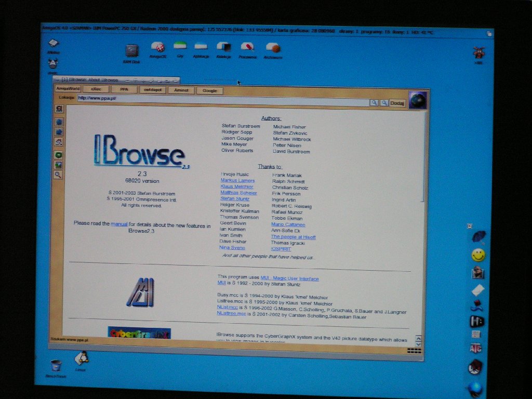
Task: Click the IBrowse sidebar magnifier find icon
Action: 58,175
